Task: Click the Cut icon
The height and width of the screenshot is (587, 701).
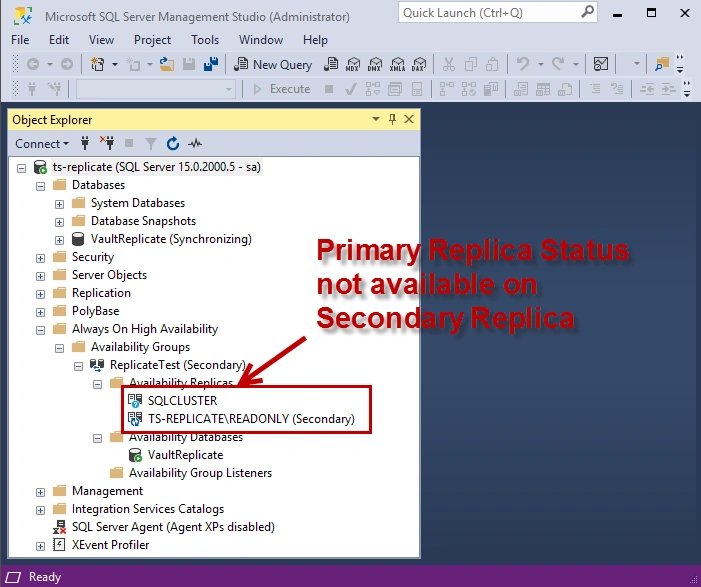Action: pyautogui.click(x=448, y=64)
